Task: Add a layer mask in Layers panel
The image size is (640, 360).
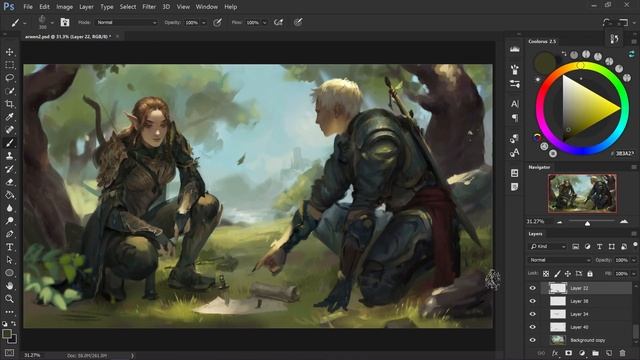Action: tap(569, 353)
